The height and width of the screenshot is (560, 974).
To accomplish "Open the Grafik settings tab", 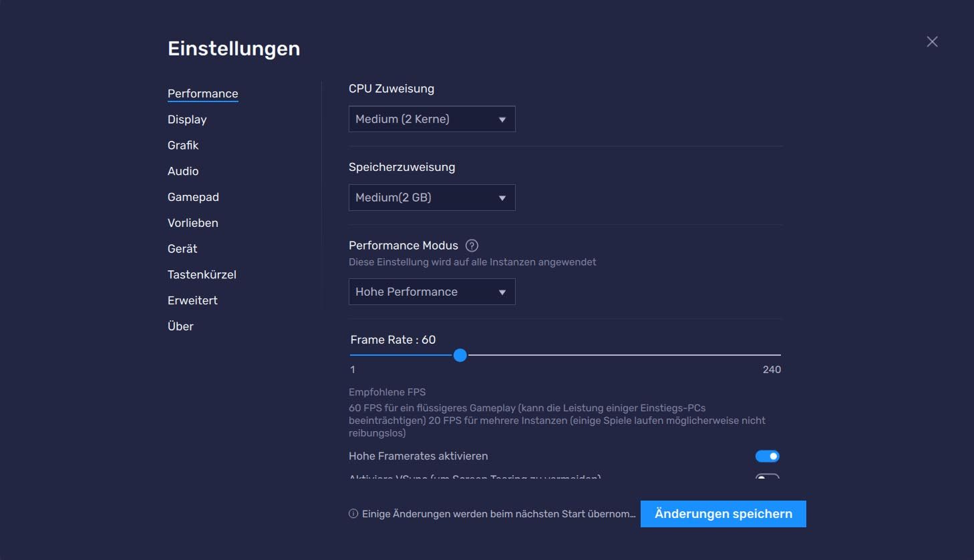I will click(x=183, y=146).
